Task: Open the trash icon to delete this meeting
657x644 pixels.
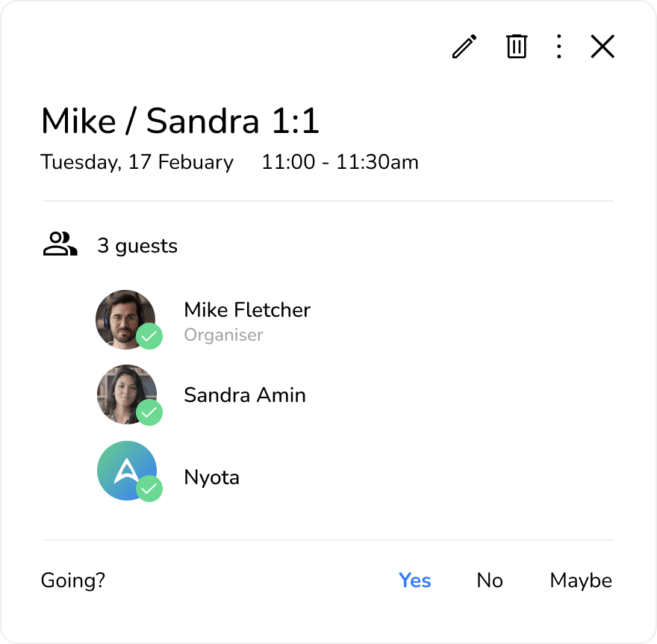Action: (x=516, y=46)
